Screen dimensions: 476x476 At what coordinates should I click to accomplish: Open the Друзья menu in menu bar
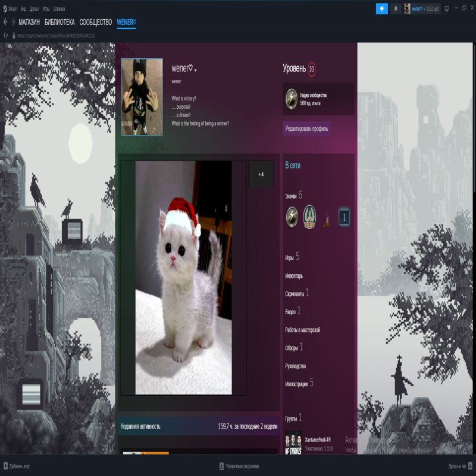[x=35, y=9]
